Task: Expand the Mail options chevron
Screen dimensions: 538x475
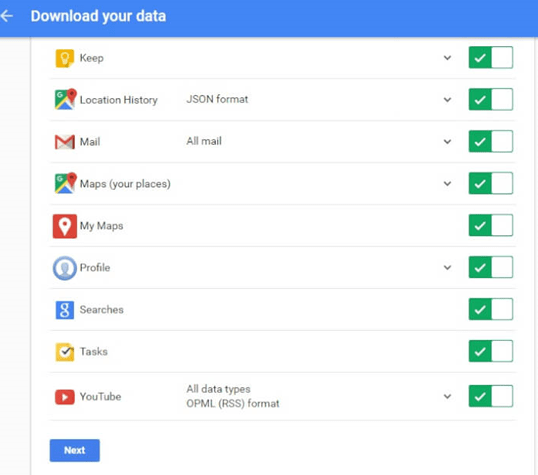Action: pyautogui.click(x=447, y=141)
